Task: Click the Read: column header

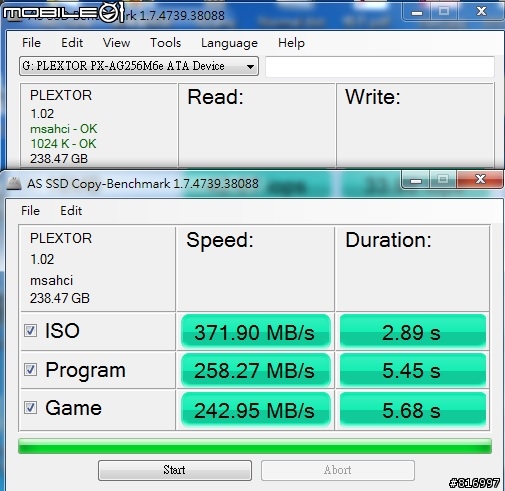Action: (x=216, y=97)
